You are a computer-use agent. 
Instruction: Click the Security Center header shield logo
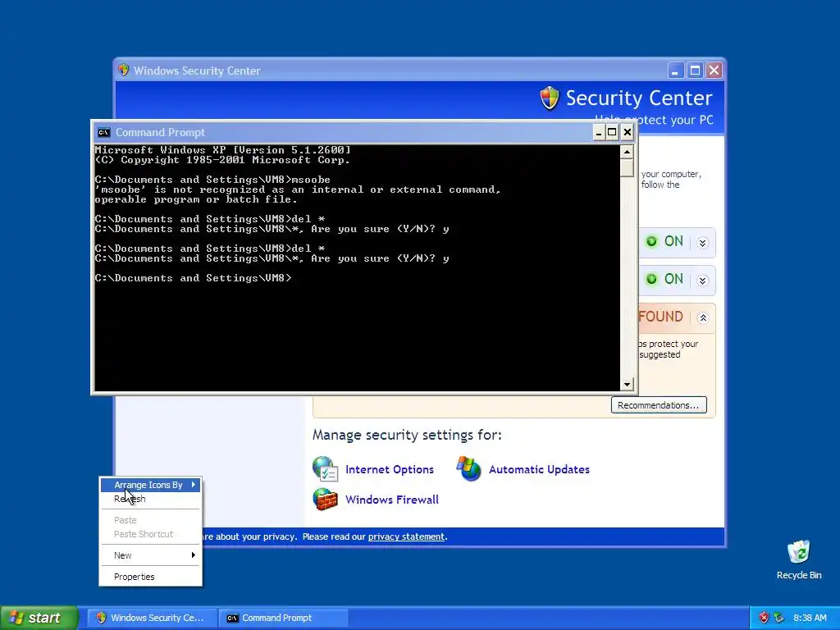[x=549, y=98]
